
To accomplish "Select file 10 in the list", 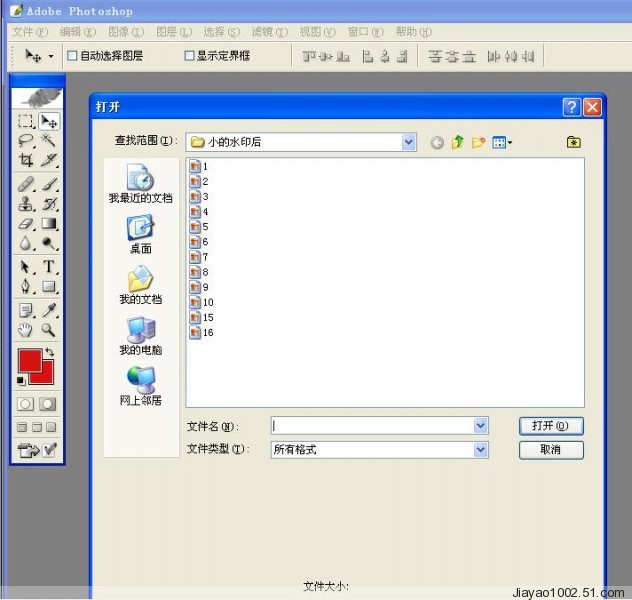I will [202, 302].
